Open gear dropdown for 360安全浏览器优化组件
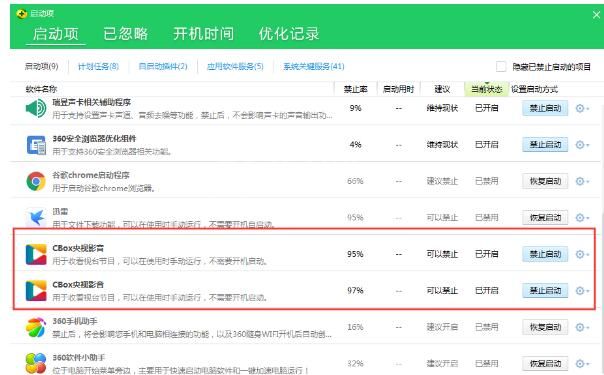Screen dimensions: 604x375 coord(582,145)
